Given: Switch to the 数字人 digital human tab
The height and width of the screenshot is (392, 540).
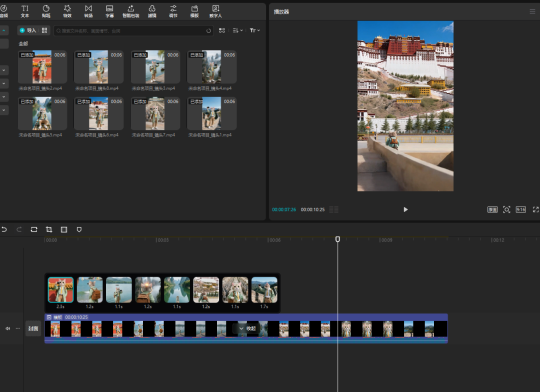Looking at the screenshot, I should coord(215,11).
